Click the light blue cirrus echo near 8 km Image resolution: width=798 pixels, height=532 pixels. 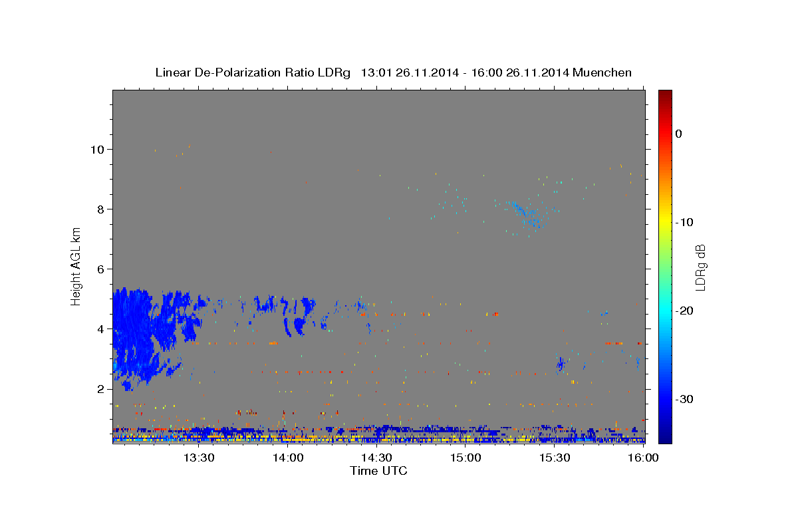coord(525,213)
